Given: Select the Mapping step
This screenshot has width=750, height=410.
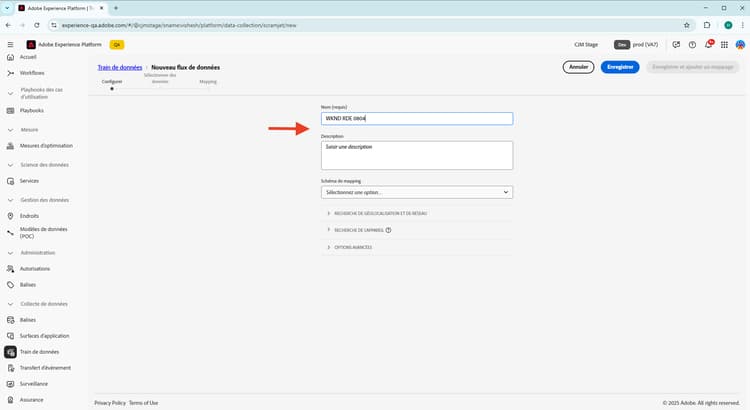Looking at the screenshot, I should (x=208, y=84).
